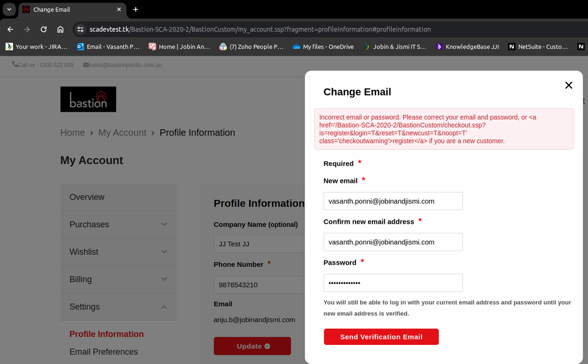Open My files - OneDrive bookmark
This screenshot has width=588, height=364.
[323, 46]
